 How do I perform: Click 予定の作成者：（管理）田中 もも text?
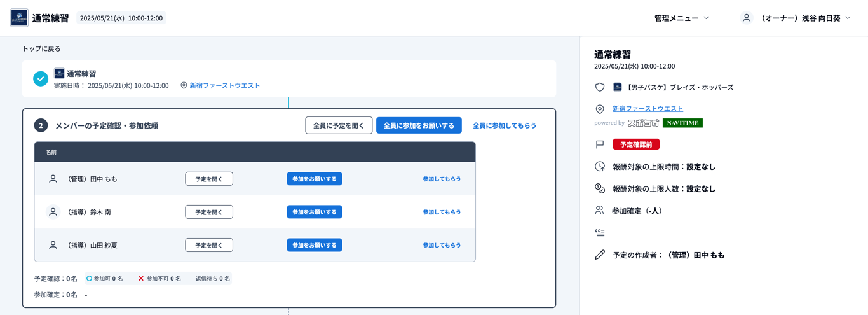pyautogui.click(x=668, y=255)
